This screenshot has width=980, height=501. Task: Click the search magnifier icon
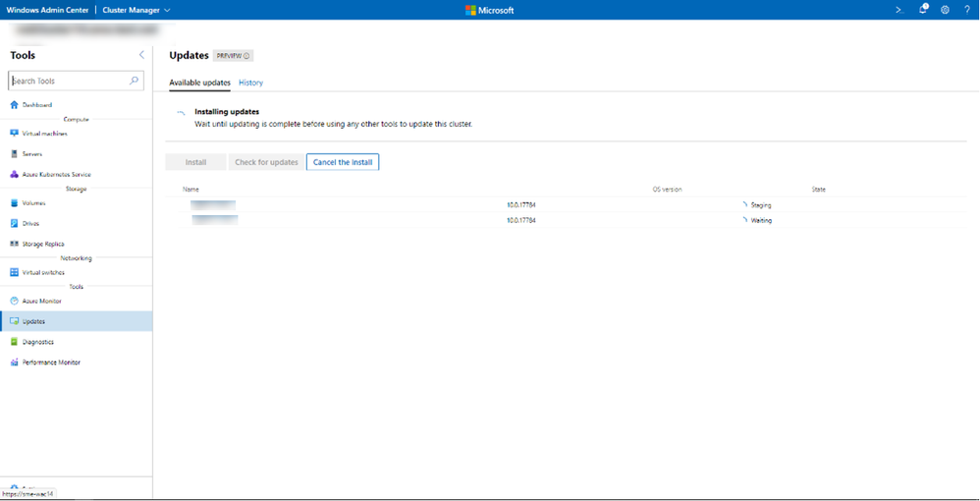pos(134,81)
